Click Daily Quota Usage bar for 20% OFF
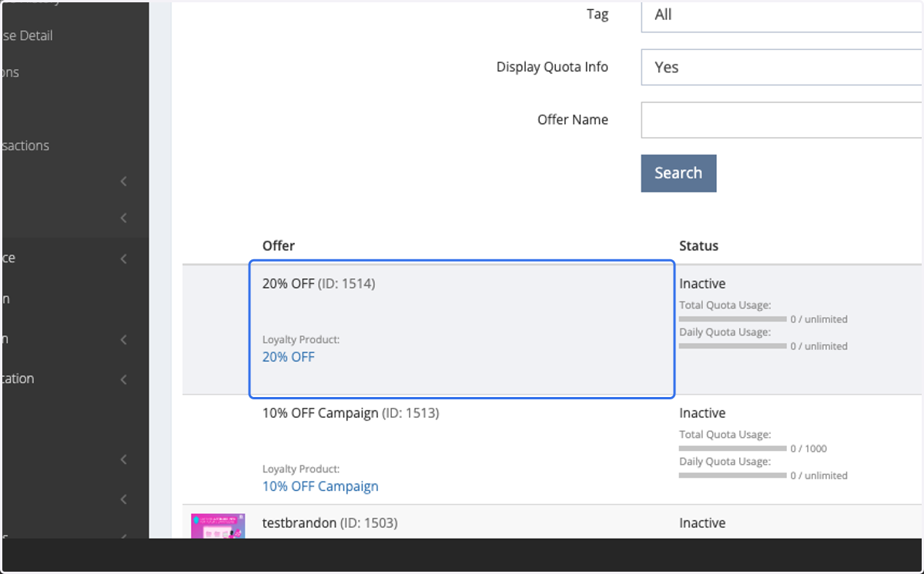The width and height of the screenshot is (924, 574). (733, 346)
